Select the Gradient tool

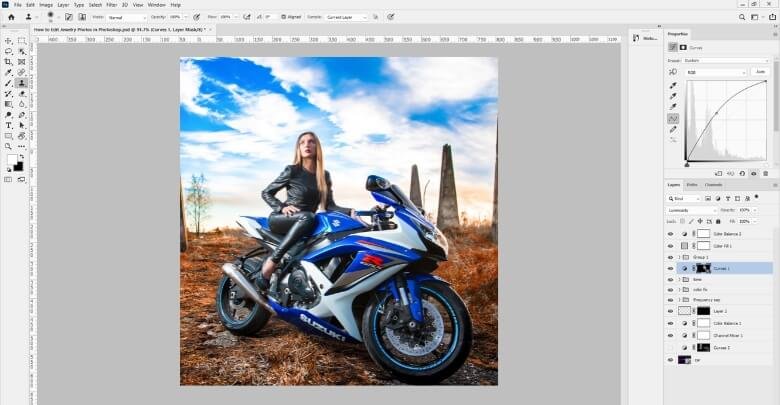point(8,104)
